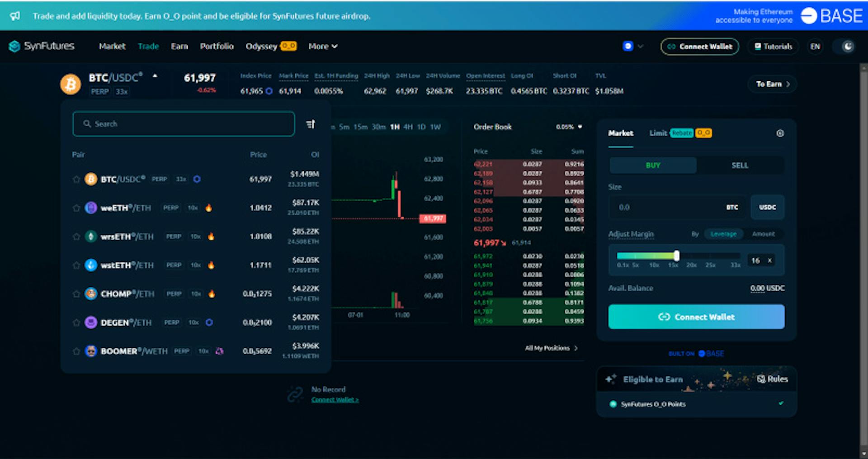Favorite the wrsETH/ETH pair star
Viewport: 868px width, 459px height.
[x=76, y=237]
